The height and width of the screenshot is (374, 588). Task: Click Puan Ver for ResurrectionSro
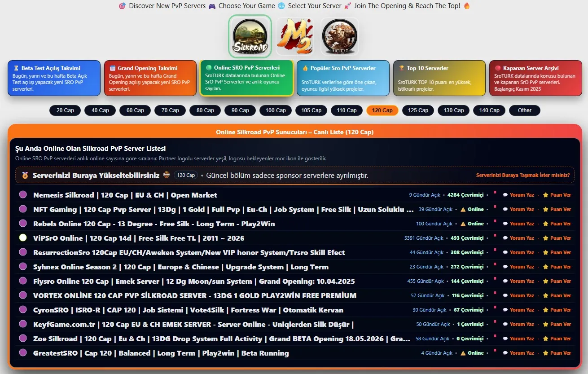[557, 252]
